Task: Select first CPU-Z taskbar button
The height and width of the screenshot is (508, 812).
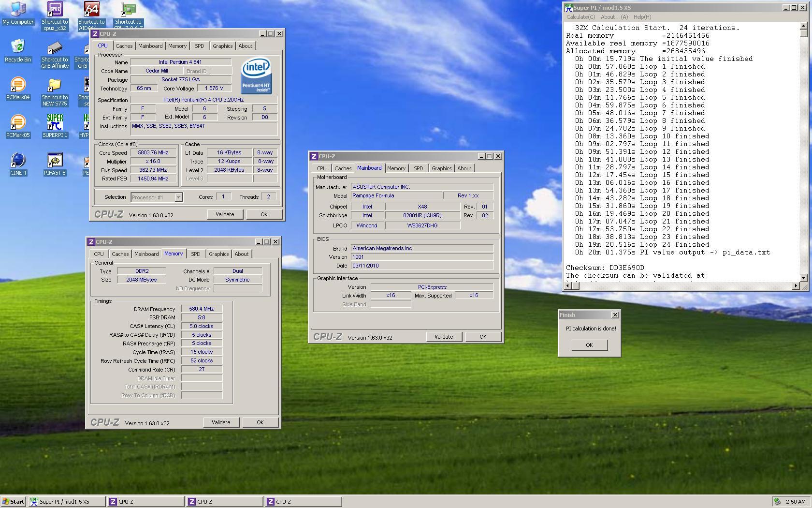Action: (145, 502)
